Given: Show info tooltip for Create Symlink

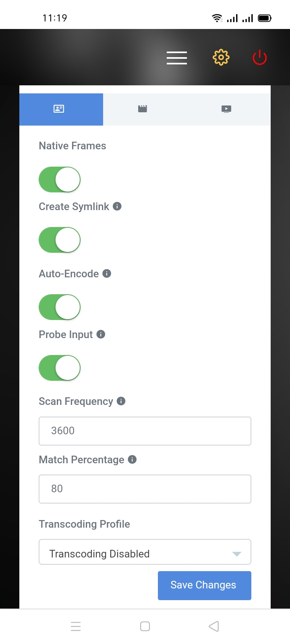Looking at the screenshot, I should click(117, 206).
